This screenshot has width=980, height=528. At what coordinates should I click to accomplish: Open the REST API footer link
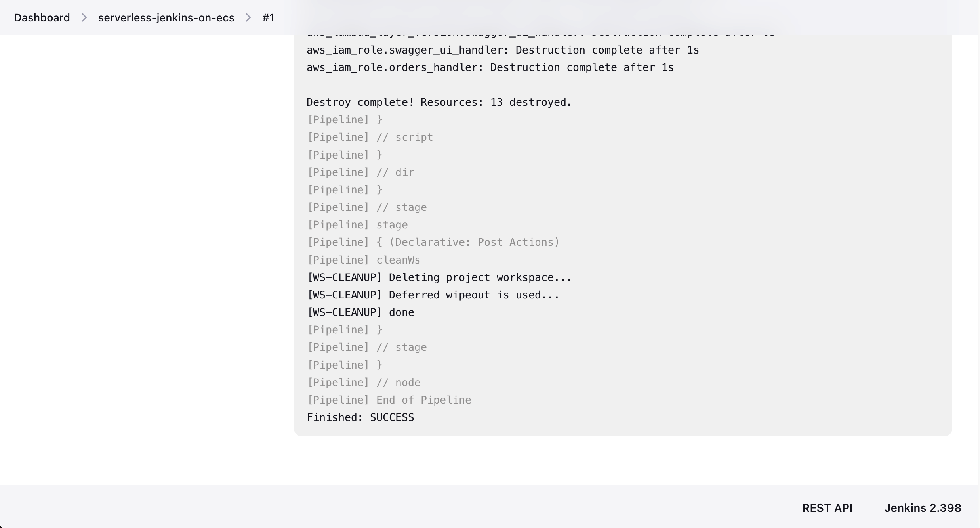pos(827,508)
